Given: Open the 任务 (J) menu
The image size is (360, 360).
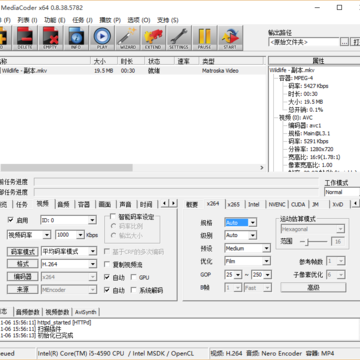Looking at the screenshot, I should pyautogui.click(x=82, y=20).
